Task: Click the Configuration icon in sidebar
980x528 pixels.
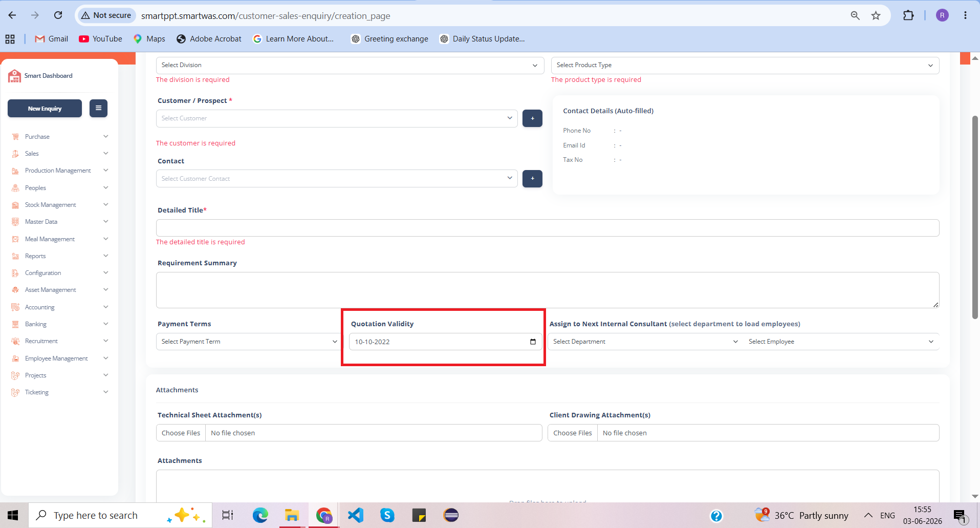Action: click(x=15, y=273)
